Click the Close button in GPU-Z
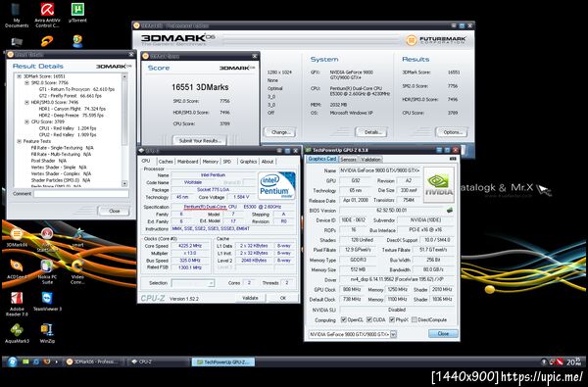The image size is (588, 387). 443,333
